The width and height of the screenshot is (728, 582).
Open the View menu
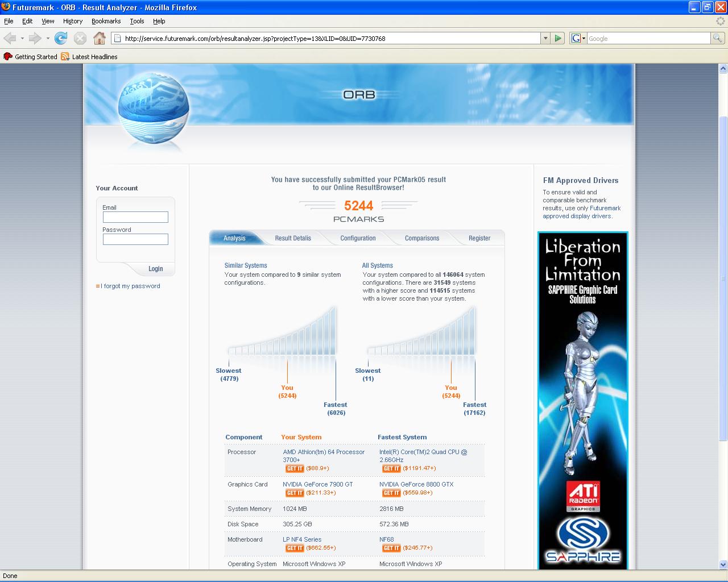(48, 21)
